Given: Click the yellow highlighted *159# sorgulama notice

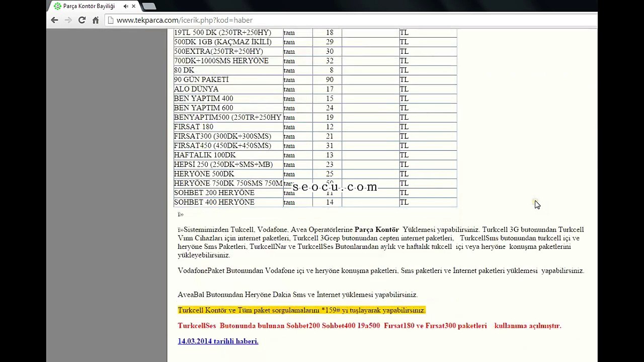Looking at the screenshot, I should (301, 310).
